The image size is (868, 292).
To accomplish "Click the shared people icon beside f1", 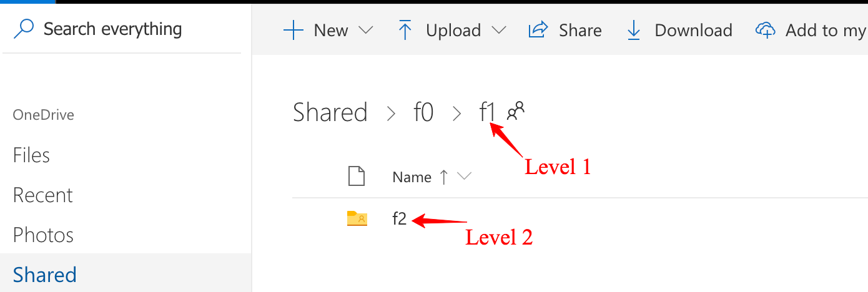I will tap(516, 111).
